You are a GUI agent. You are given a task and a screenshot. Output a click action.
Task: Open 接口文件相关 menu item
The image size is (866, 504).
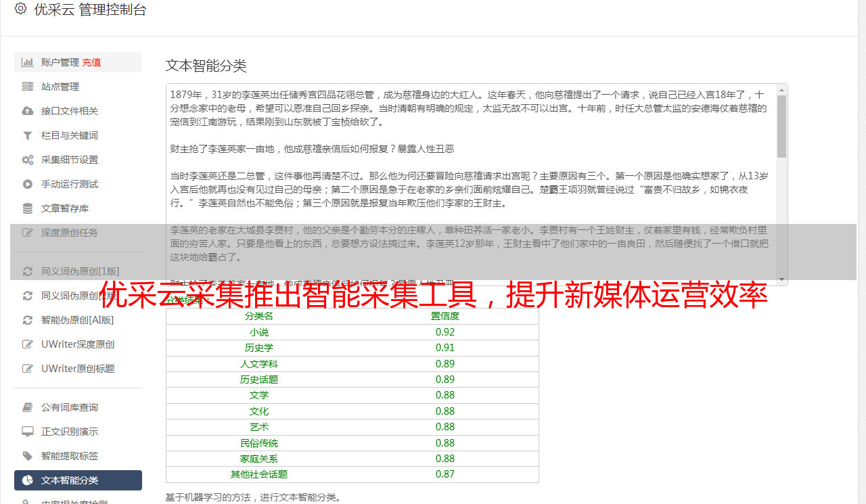pos(78,111)
